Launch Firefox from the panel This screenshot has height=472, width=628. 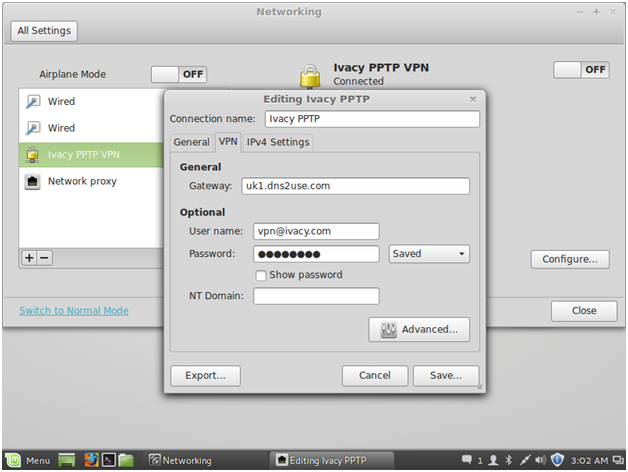click(x=91, y=460)
